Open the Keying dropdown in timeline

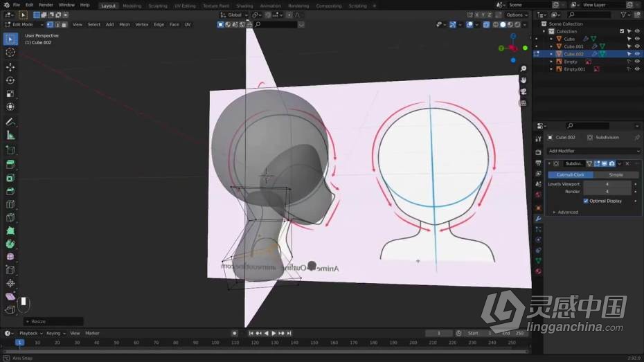[x=56, y=333]
